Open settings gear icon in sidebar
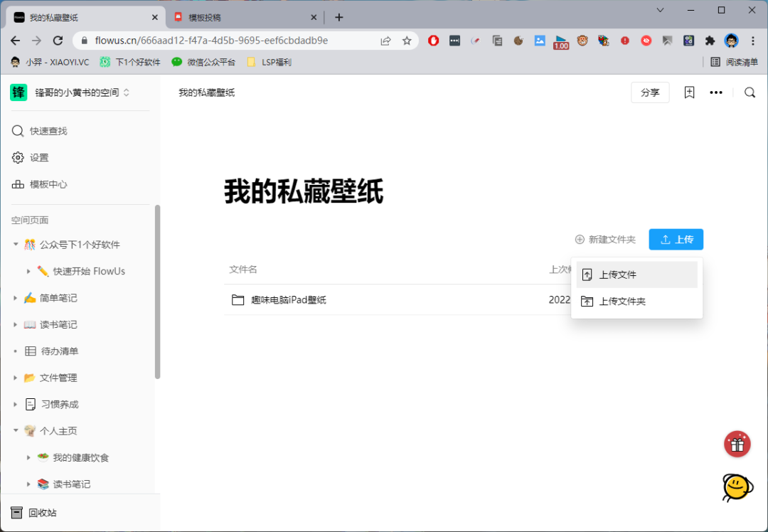The height and width of the screenshot is (532, 768). (x=18, y=157)
